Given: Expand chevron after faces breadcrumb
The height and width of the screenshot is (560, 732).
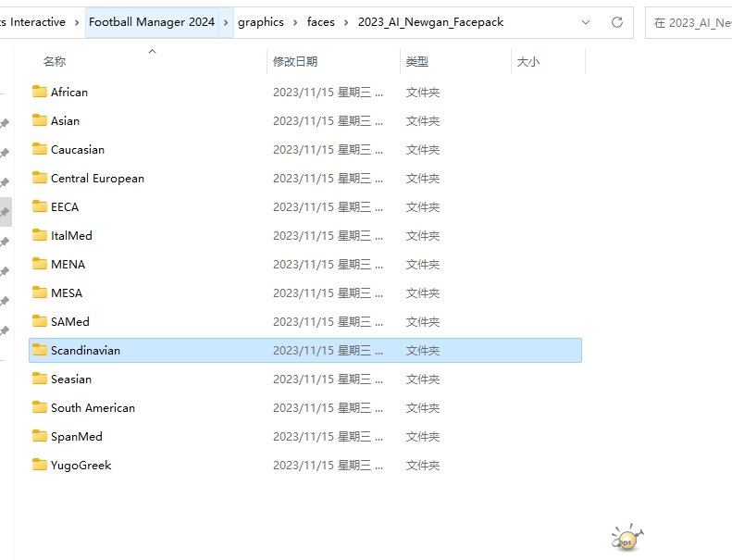Looking at the screenshot, I should coord(346,22).
